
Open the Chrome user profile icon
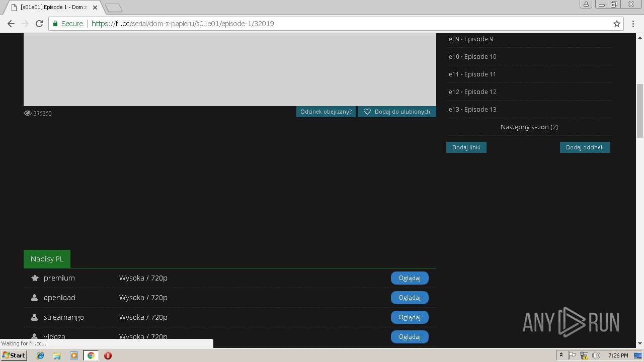point(586,4)
